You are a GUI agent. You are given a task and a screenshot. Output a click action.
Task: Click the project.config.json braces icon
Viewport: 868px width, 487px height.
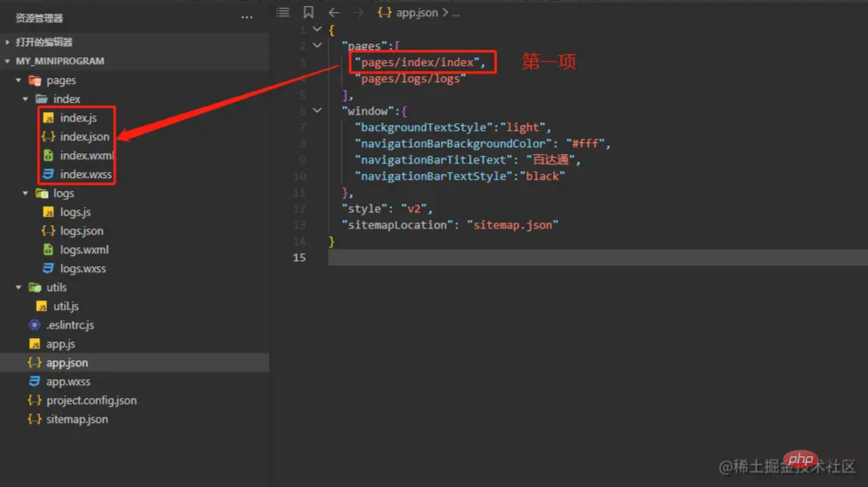click(x=34, y=400)
